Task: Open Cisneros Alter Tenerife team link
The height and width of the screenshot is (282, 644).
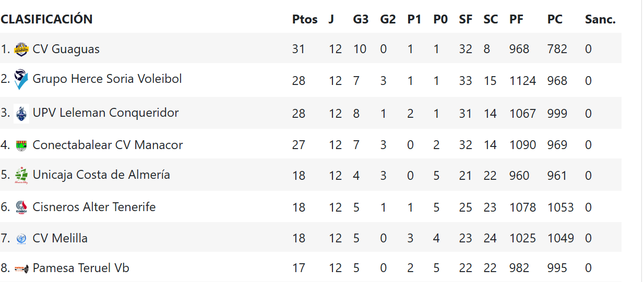Action: 94,207
